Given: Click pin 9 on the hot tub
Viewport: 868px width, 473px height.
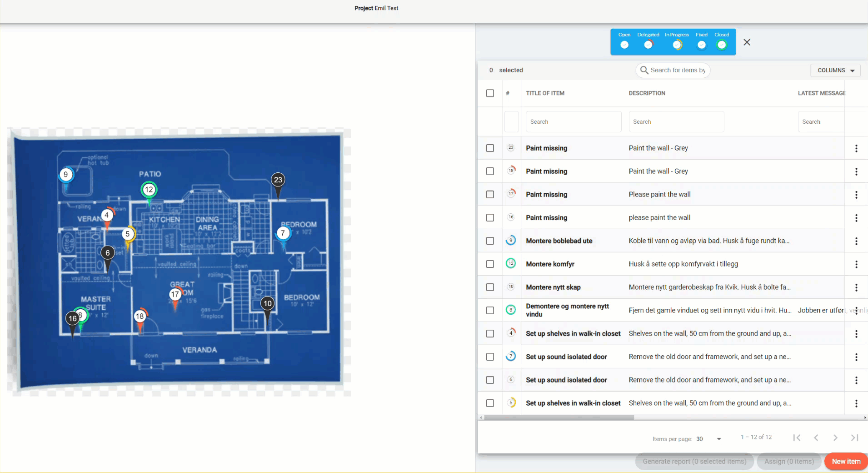Looking at the screenshot, I should click(x=66, y=175).
